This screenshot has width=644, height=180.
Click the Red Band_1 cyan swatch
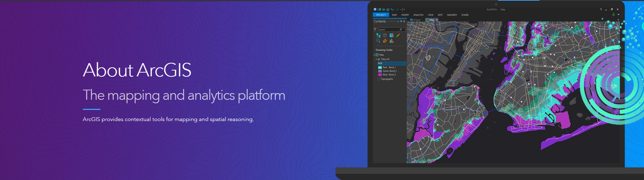380,67
